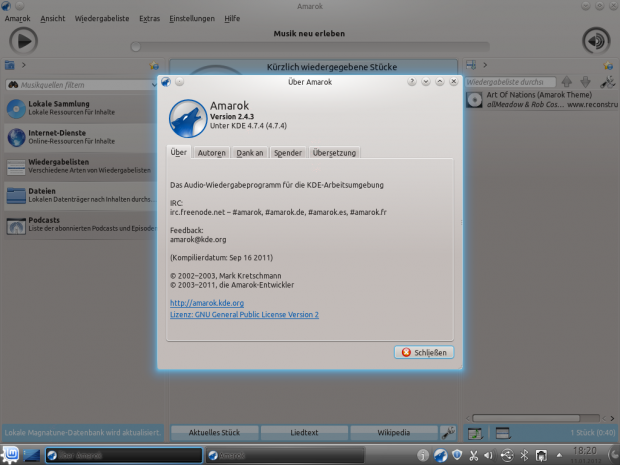The height and width of the screenshot is (465, 620).
Task: Open the Ansicht menu
Action: coord(53,19)
